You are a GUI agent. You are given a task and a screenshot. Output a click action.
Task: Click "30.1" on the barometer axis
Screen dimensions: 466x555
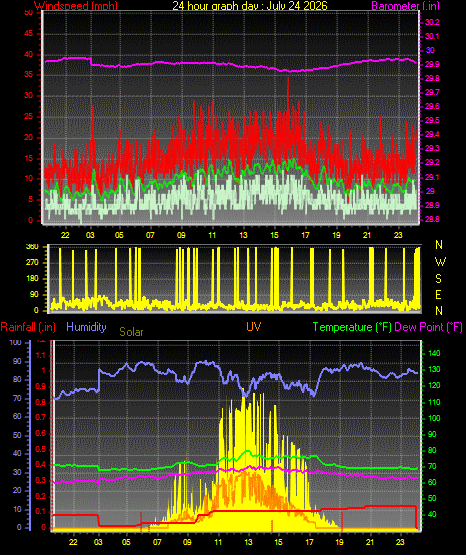click(432, 36)
